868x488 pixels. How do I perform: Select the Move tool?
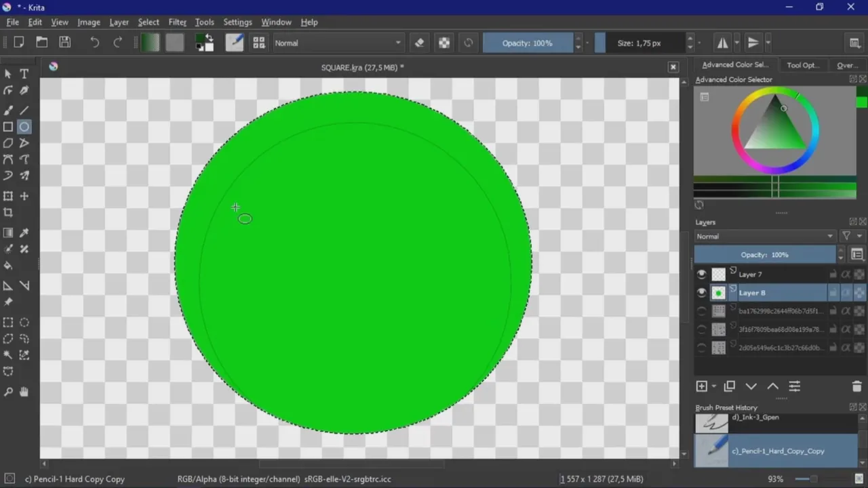pyautogui.click(x=24, y=196)
